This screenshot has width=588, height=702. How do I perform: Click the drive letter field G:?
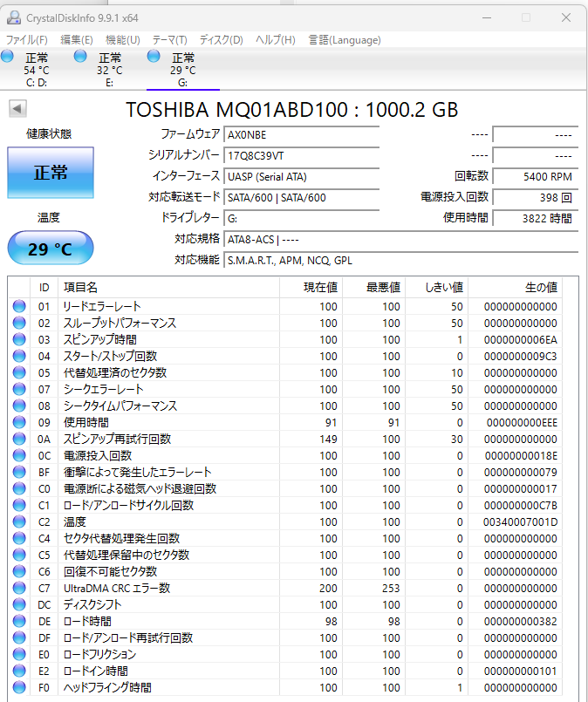click(x=301, y=219)
